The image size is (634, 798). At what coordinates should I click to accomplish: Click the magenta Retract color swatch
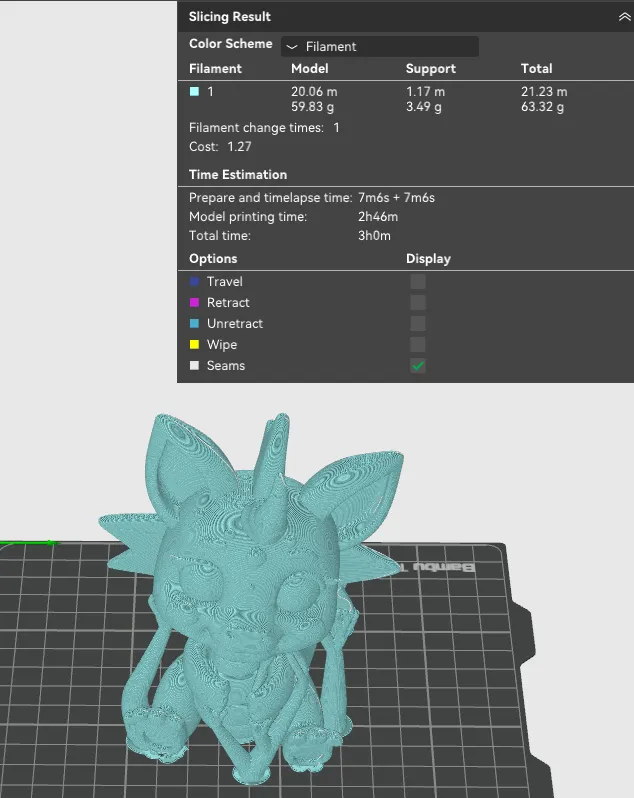(194, 302)
